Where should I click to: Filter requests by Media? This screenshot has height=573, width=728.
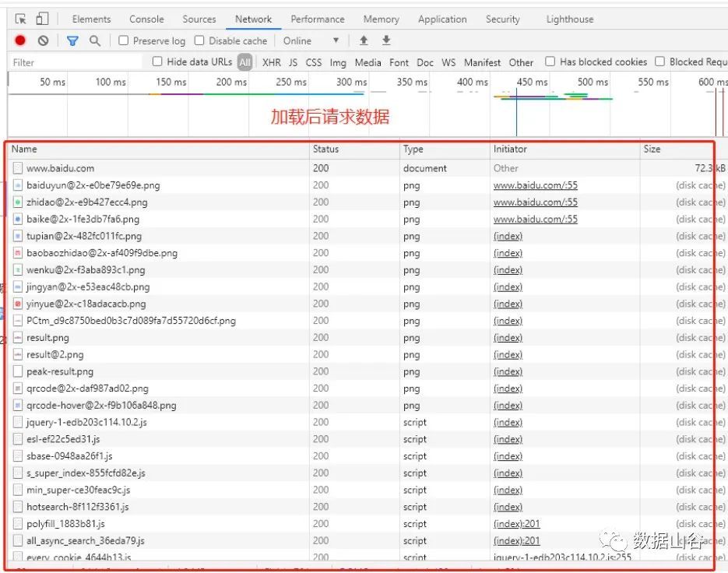[368, 62]
